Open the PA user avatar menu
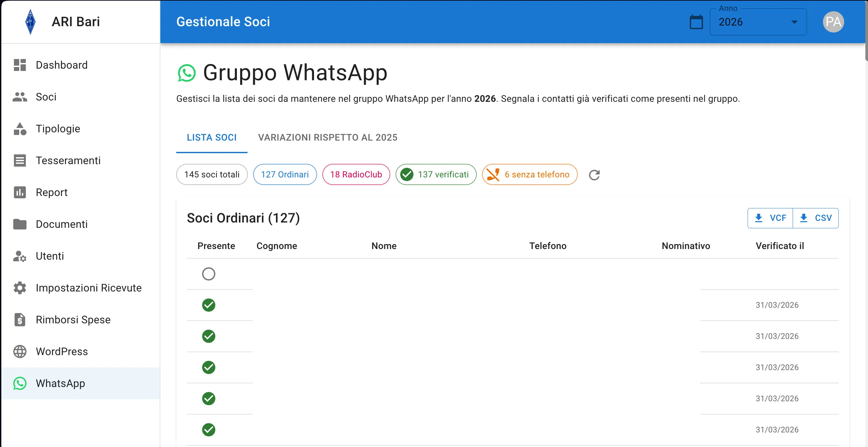The image size is (868, 447). 833,22
